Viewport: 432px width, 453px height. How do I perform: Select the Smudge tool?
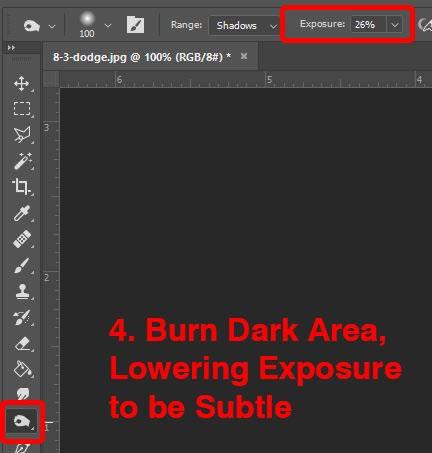point(22,393)
